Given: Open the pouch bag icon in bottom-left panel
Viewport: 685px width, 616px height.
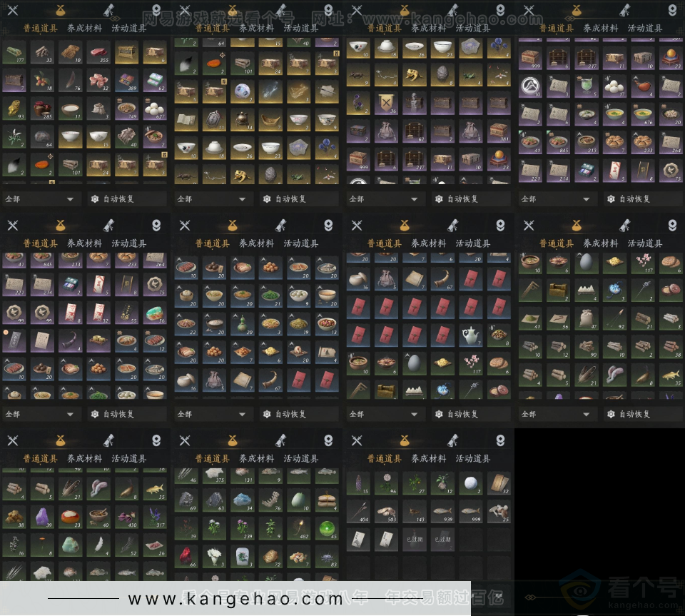Looking at the screenshot, I should pos(60,440).
